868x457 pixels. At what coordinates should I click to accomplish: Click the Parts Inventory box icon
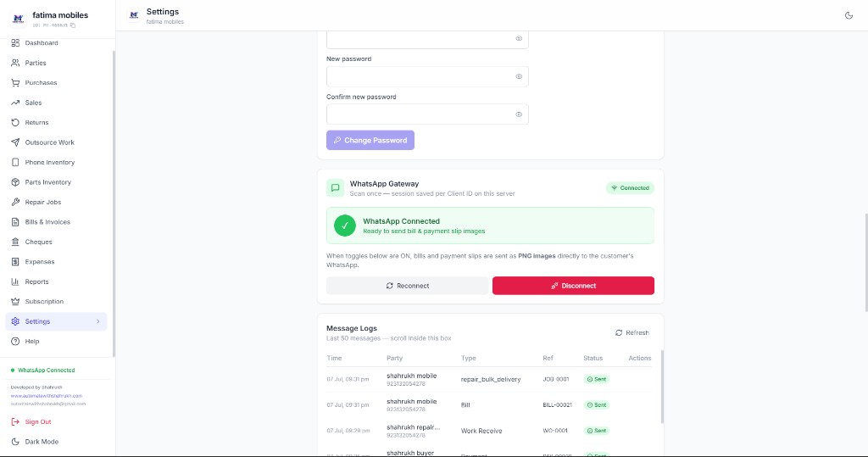[x=15, y=182]
